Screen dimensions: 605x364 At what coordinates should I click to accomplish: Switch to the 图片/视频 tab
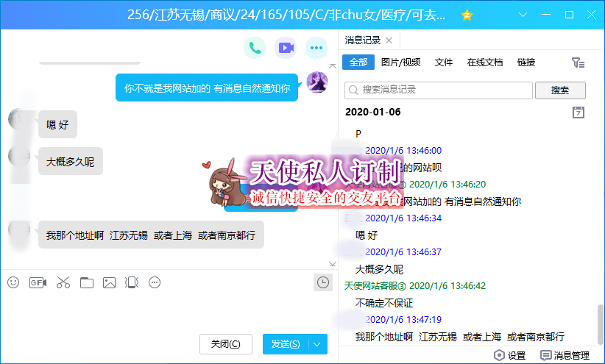(401, 63)
